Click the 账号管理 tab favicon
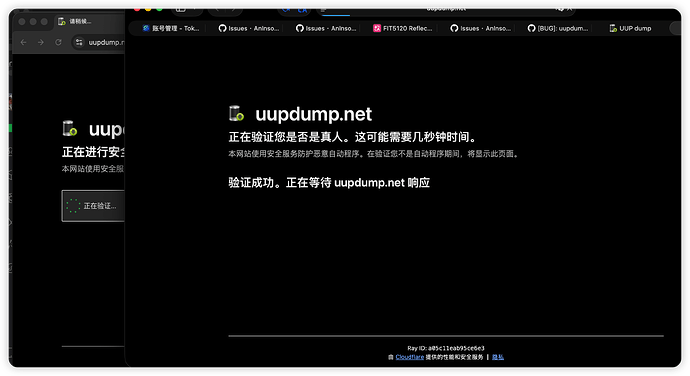690x376 pixels. pyautogui.click(x=146, y=28)
